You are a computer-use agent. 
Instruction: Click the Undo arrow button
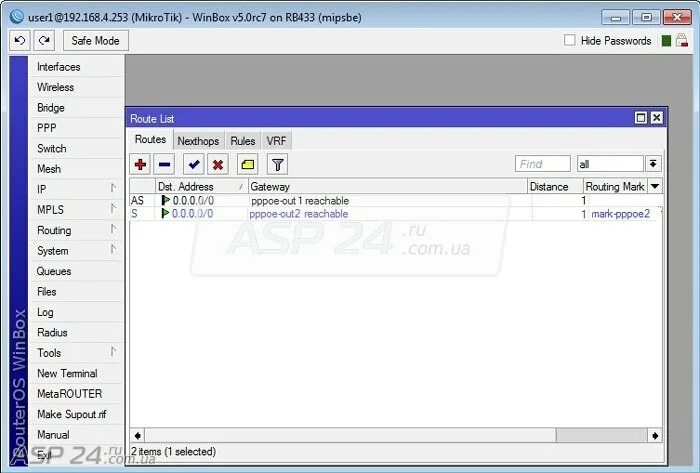tap(20, 41)
